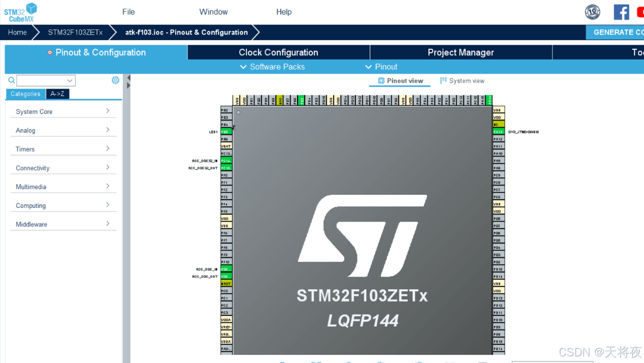Click the green PC14 pin for RCC_OSC32_IN
This screenshot has width=644, height=363.
pyautogui.click(x=226, y=161)
